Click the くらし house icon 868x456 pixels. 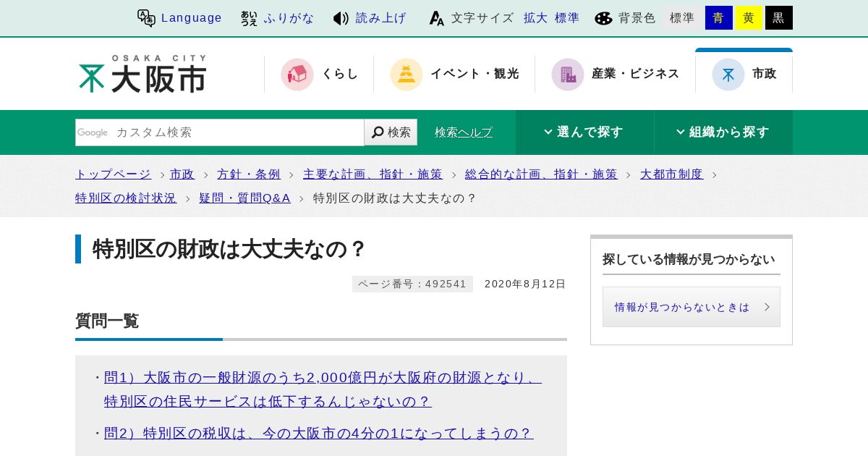297,74
